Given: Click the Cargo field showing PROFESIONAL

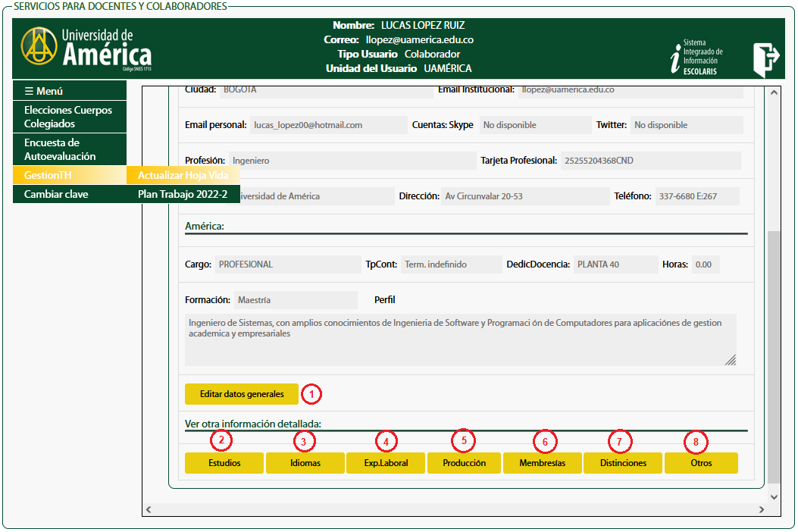Looking at the screenshot, I should (288, 264).
